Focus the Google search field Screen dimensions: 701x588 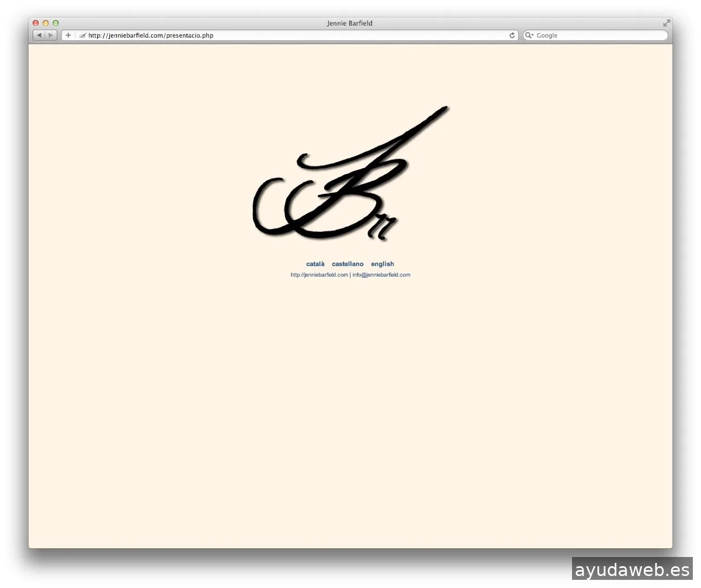tap(599, 35)
